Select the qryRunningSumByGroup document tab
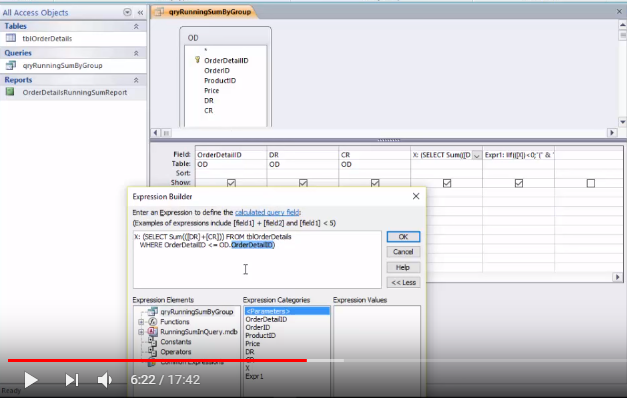Screen dimensions: 627x399 click(x=204, y=12)
